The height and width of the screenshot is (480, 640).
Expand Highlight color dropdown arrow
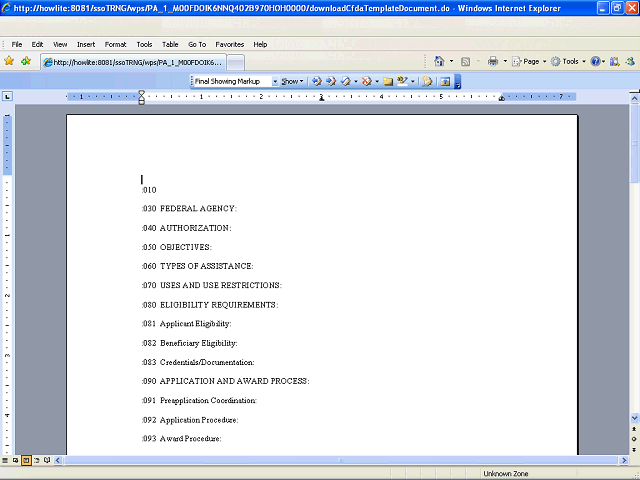[413, 81]
